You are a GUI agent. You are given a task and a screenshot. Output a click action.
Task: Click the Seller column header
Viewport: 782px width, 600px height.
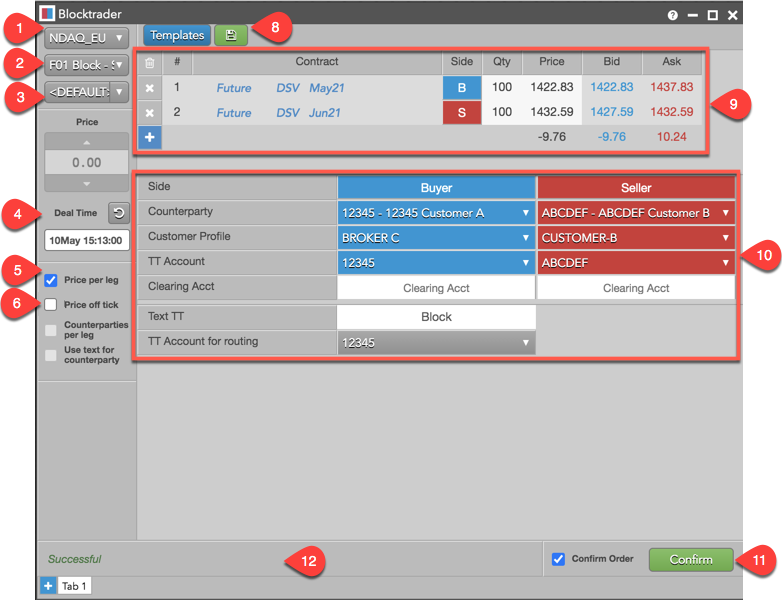pyautogui.click(x=636, y=188)
